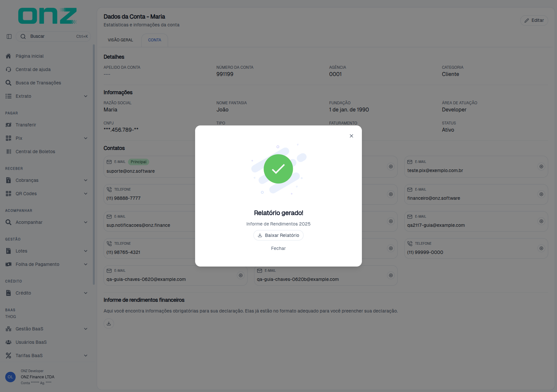
Task: Expand the Extrato menu chevron
Action: [x=86, y=96]
